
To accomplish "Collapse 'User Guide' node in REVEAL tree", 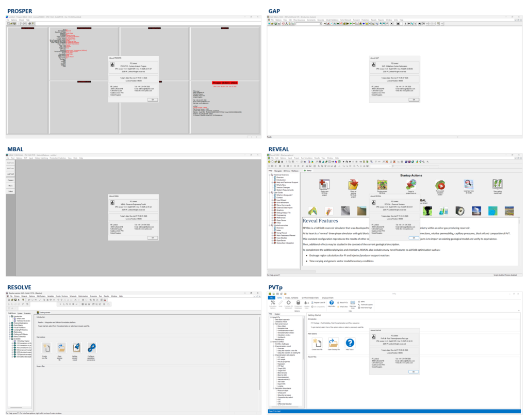I will 269,192.
